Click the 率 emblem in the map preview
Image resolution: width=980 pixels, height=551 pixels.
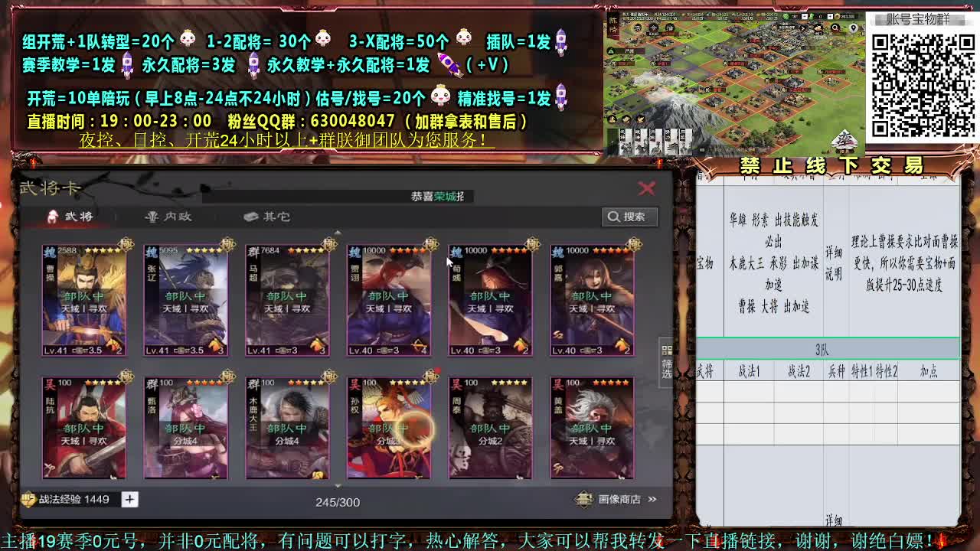point(844,140)
